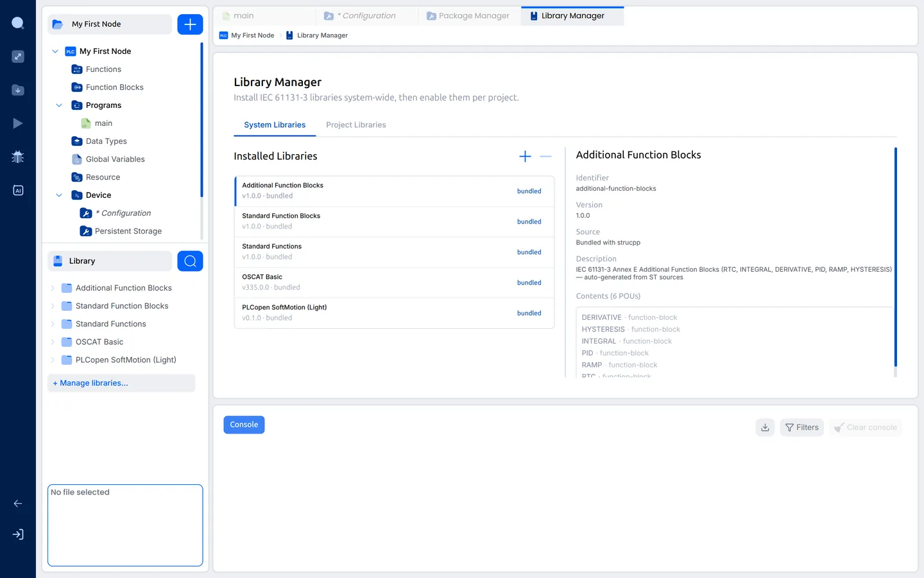
Task: Select OSCAT Basic row in installed libraries
Action: (395, 283)
